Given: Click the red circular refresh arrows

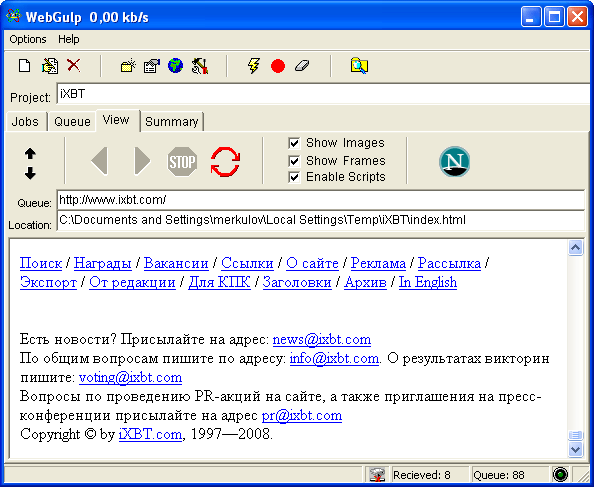Looking at the screenshot, I should point(225,162).
